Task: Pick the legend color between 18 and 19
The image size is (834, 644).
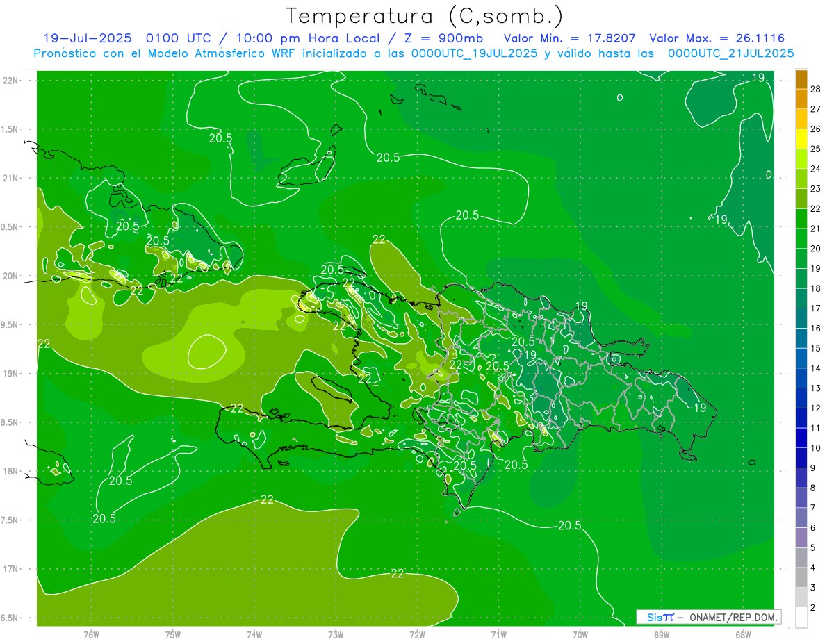Action: (x=801, y=279)
